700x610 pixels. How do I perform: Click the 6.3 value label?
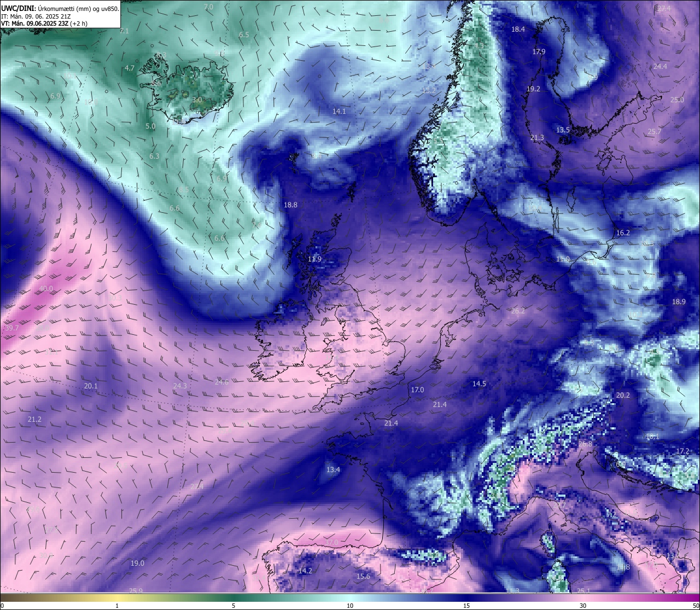coord(154,156)
